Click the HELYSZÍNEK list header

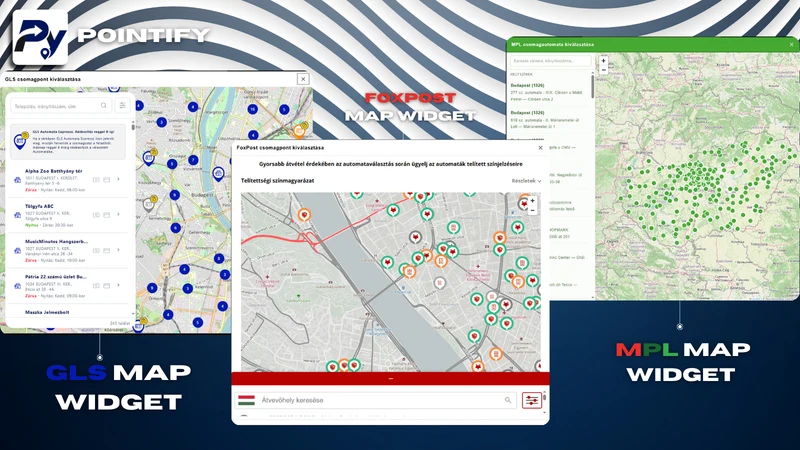pos(521,74)
